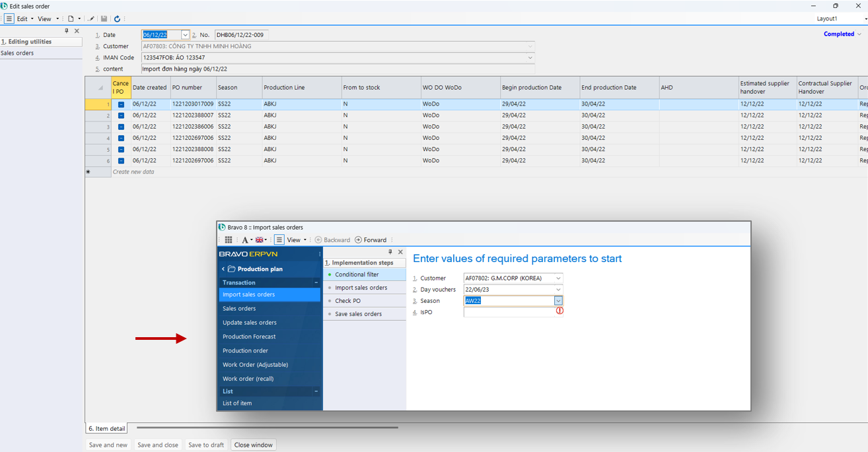
Task: Click the UK flag language icon
Action: (x=260, y=240)
